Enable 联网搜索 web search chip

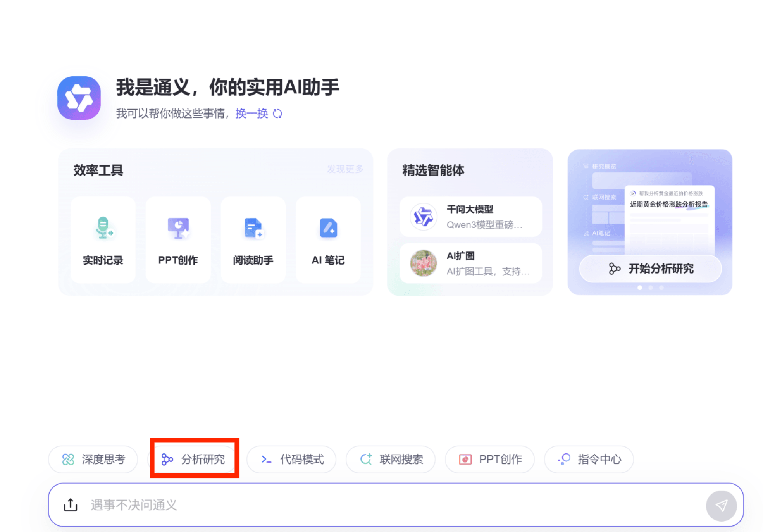coord(391,459)
